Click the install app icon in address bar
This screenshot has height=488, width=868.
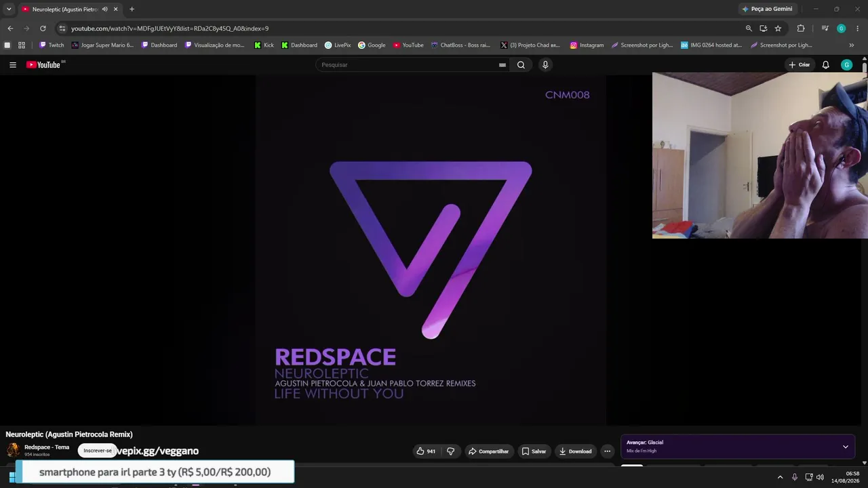[x=764, y=28]
